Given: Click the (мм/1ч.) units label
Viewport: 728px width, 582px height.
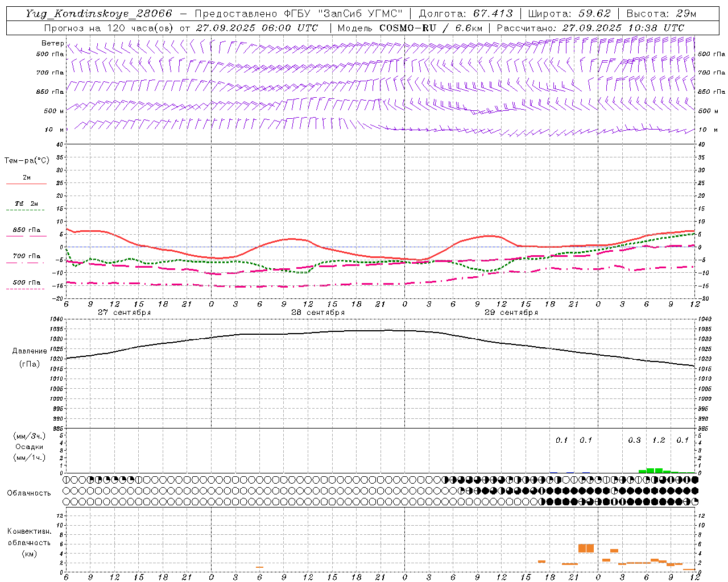Looking at the screenshot, I should (30, 458).
